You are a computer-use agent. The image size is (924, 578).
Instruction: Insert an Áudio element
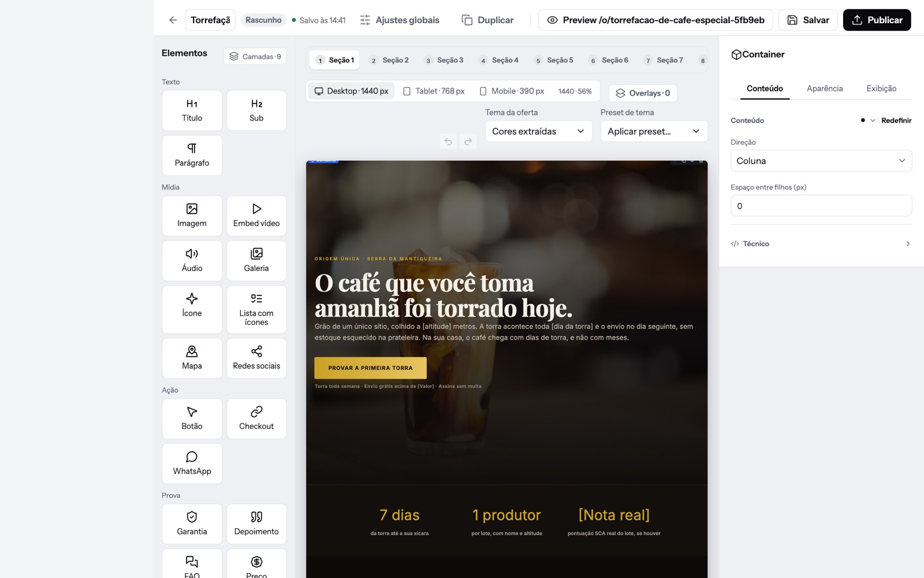[x=192, y=261]
